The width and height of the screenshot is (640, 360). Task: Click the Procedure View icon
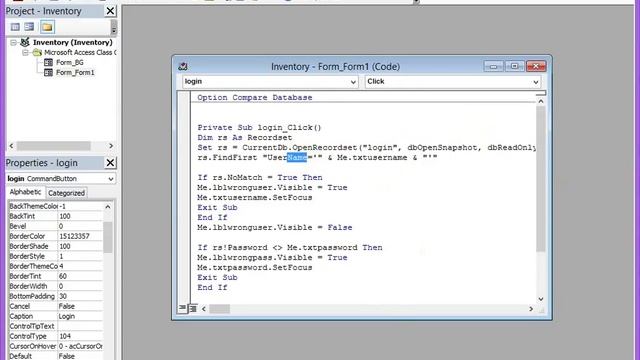[x=182, y=308]
